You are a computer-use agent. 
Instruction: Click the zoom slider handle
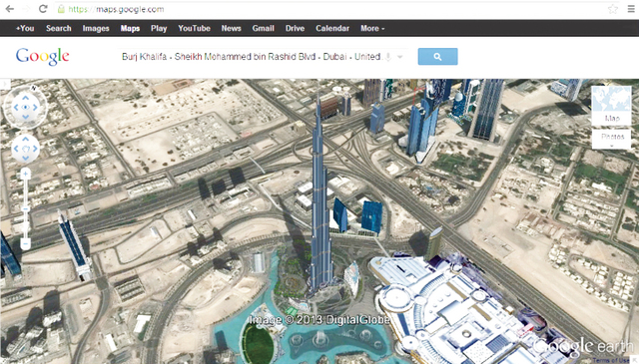[25, 208]
